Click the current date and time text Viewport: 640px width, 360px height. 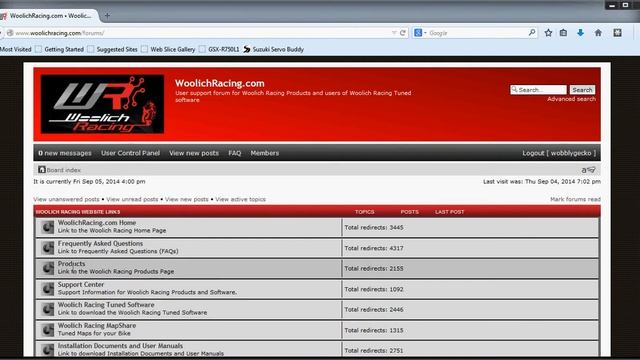[89, 182]
